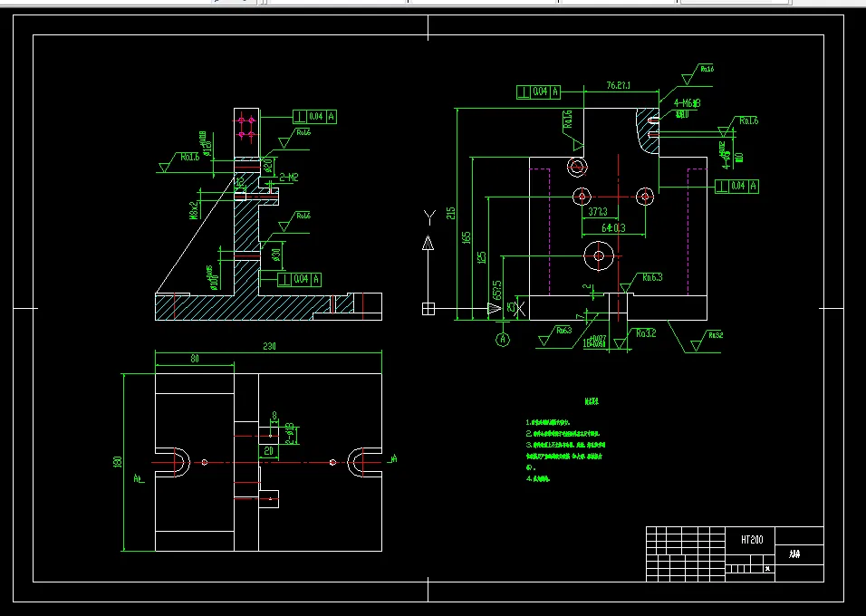The height and width of the screenshot is (616, 866).
Task: Select the technical requirements heading
Action: click(x=592, y=401)
